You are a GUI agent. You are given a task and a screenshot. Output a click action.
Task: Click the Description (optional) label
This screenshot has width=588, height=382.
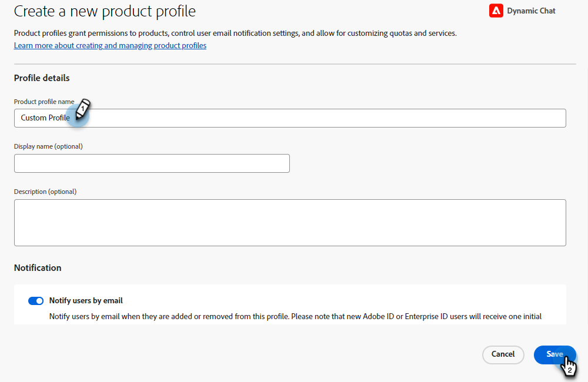click(x=45, y=192)
